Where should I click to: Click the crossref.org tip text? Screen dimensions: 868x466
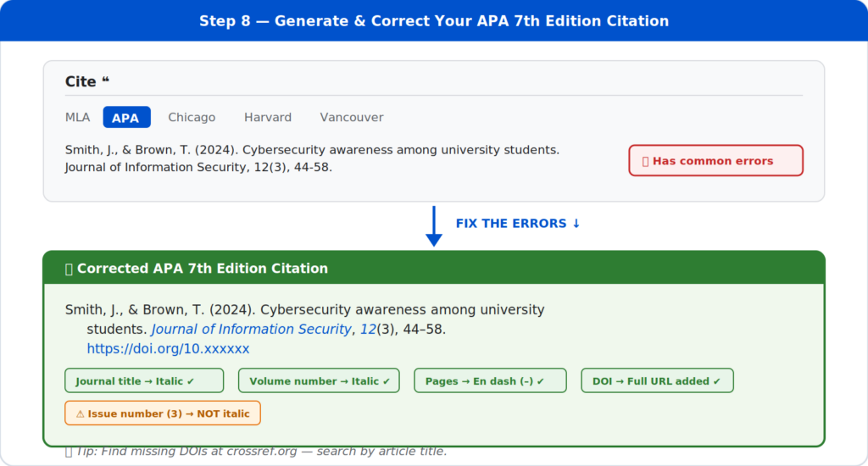pyautogui.click(x=256, y=452)
